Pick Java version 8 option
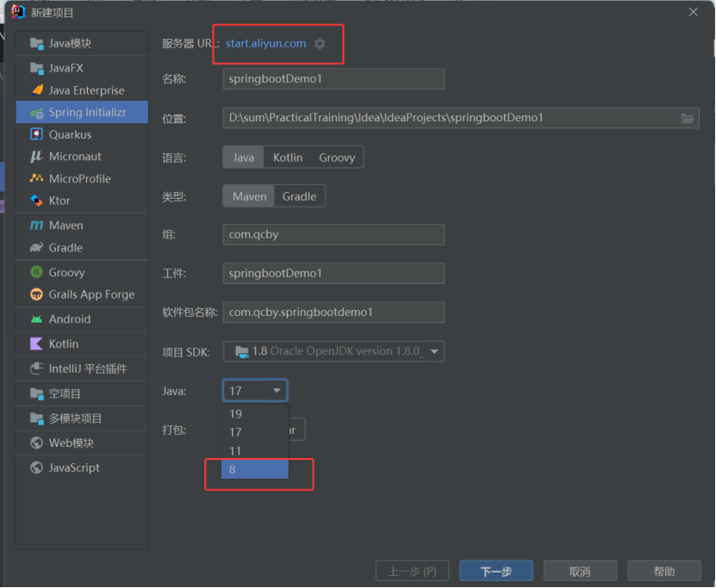Viewport: 716px width, 588px height. pos(255,469)
